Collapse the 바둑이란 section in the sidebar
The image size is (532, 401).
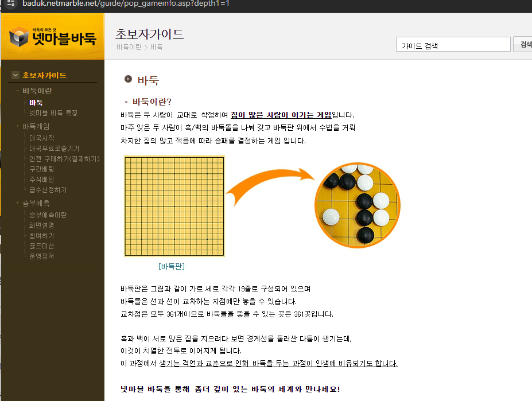pyautogui.click(x=16, y=91)
